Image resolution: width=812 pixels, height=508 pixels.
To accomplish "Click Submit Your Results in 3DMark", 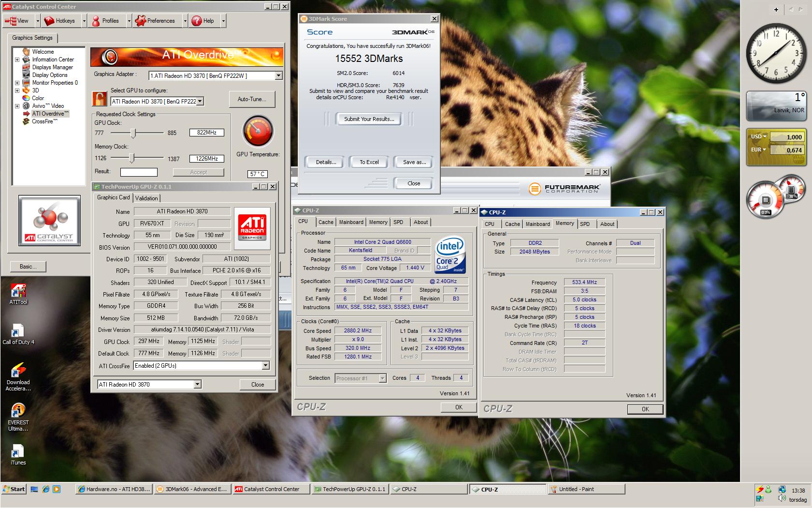I will pos(369,119).
